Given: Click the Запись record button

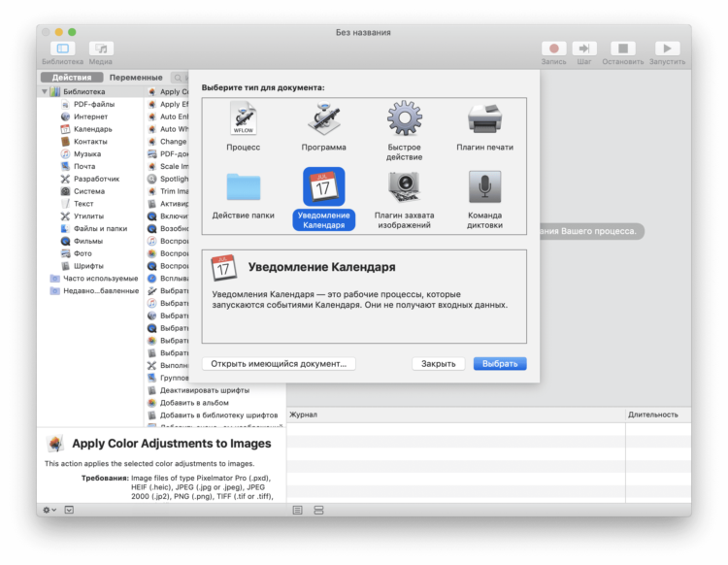Looking at the screenshot, I should click(553, 49).
